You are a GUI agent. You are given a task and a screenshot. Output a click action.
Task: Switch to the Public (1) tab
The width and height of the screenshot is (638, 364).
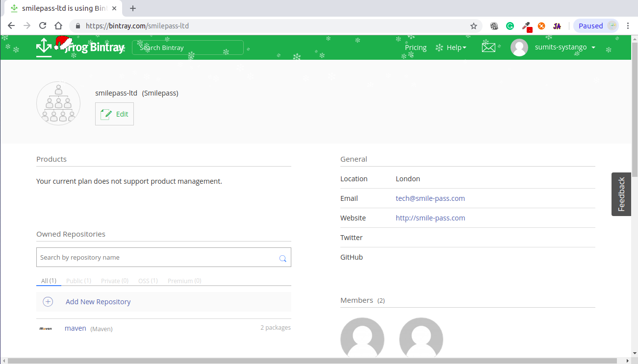tap(78, 281)
